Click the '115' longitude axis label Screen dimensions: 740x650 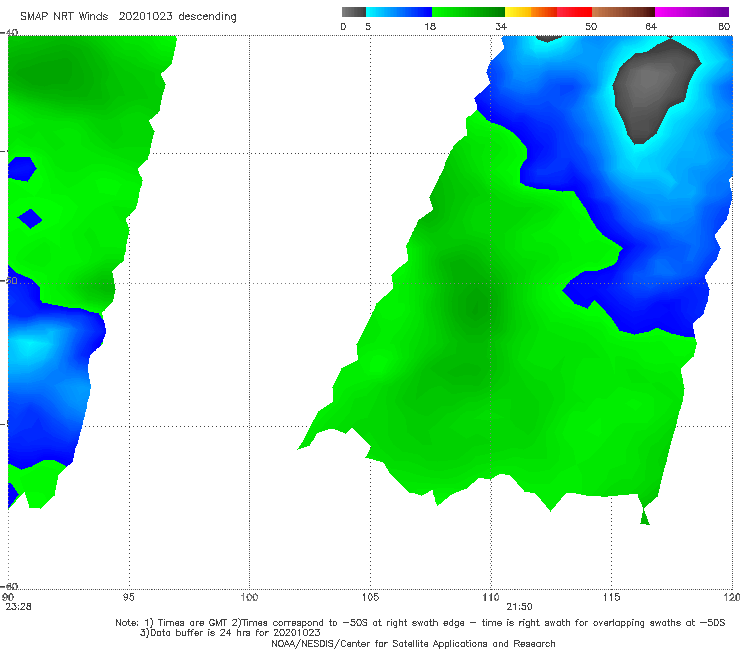coord(611,597)
